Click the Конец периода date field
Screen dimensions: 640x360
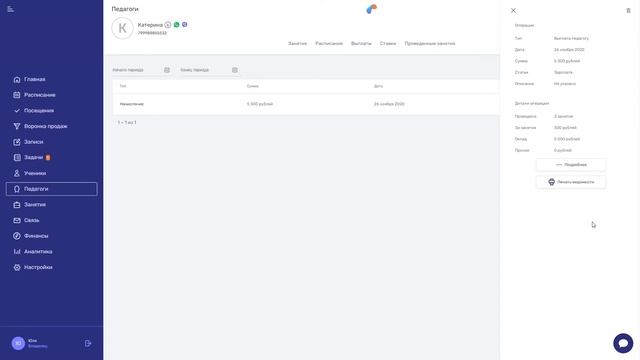tap(209, 70)
